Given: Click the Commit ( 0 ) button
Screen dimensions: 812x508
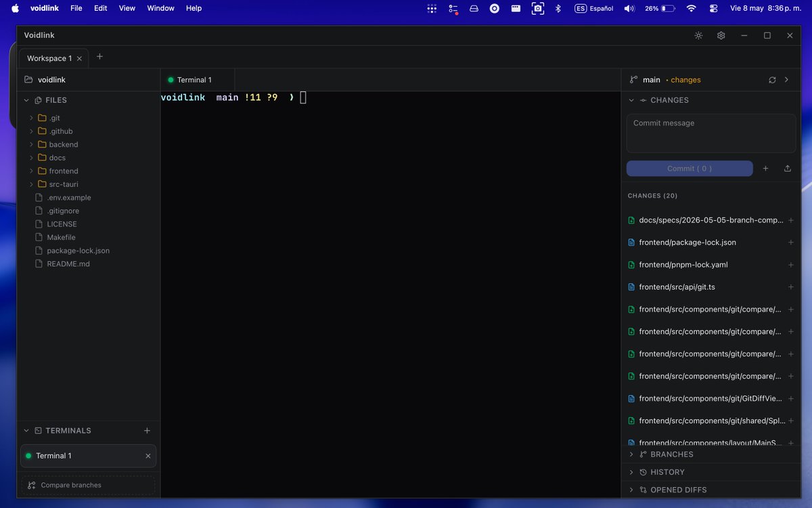Looking at the screenshot, I should [x=690, y=169].
